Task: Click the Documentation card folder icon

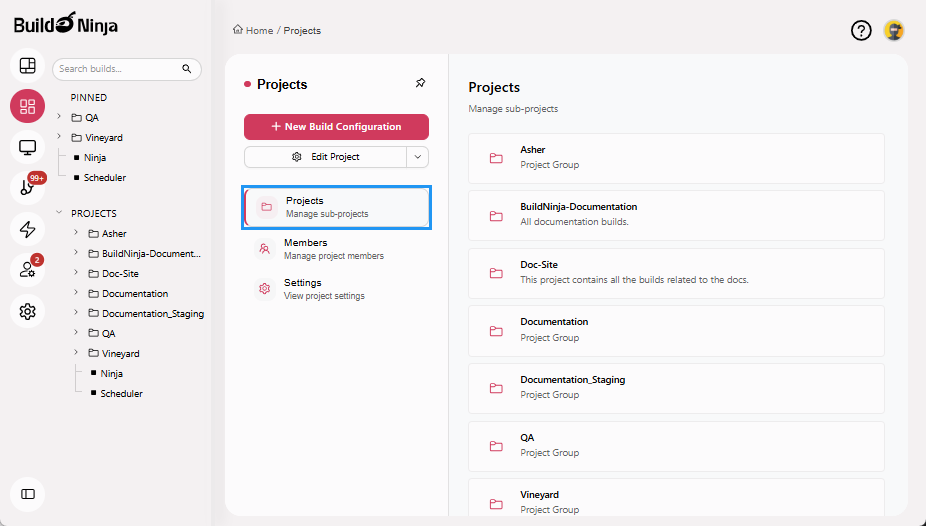Action: (496, 331)
